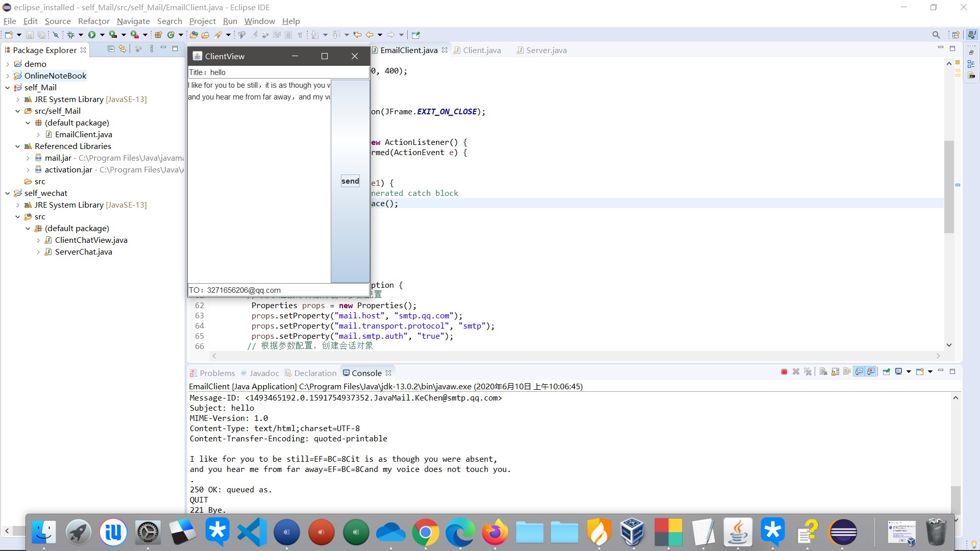Open the Window menu in Eclipse
Viewport: 980px width, 551px height.
(259, 21)
